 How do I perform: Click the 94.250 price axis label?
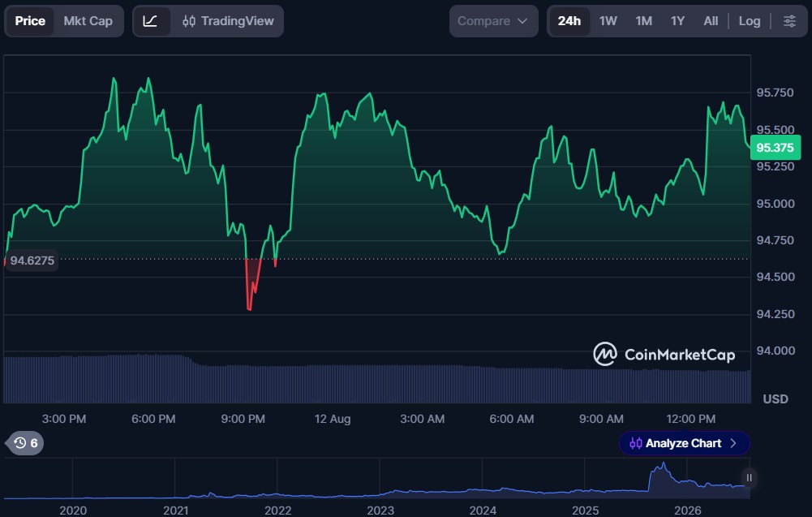coord(775,314)
